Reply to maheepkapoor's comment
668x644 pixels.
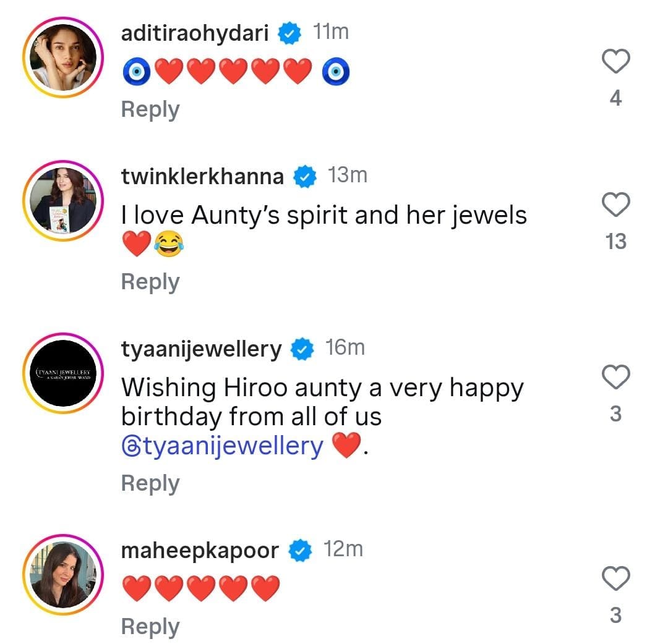pyautogui.click(x=150, y=627)
